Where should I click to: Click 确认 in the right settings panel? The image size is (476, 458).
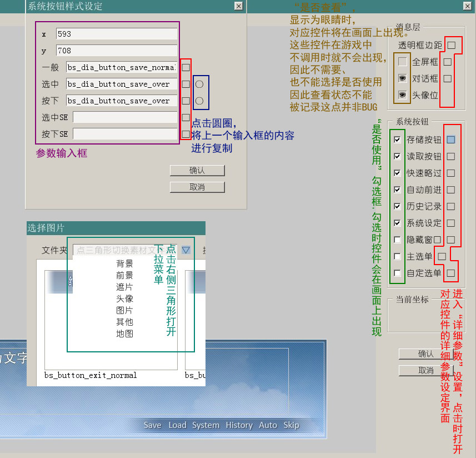(x=426, y=354)
